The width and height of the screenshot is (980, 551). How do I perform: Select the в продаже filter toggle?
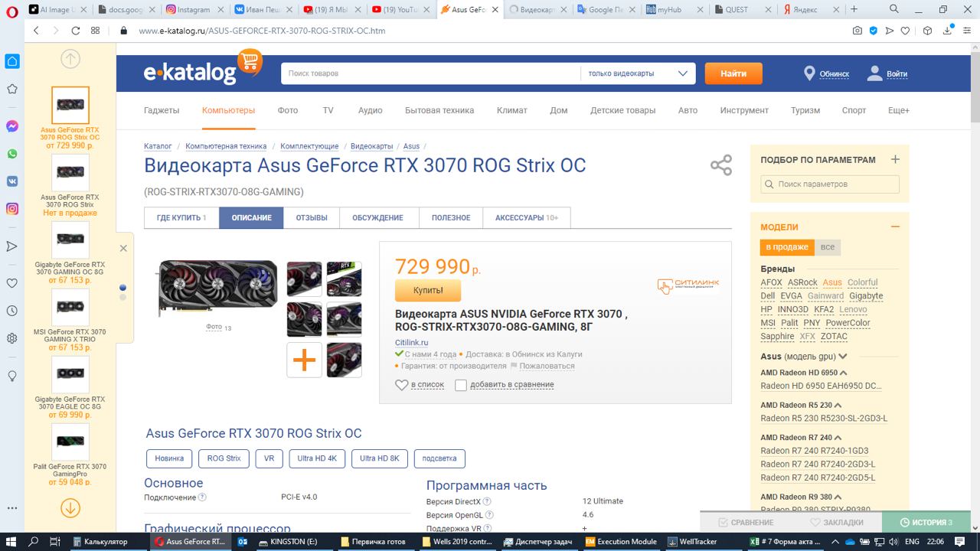787,247
